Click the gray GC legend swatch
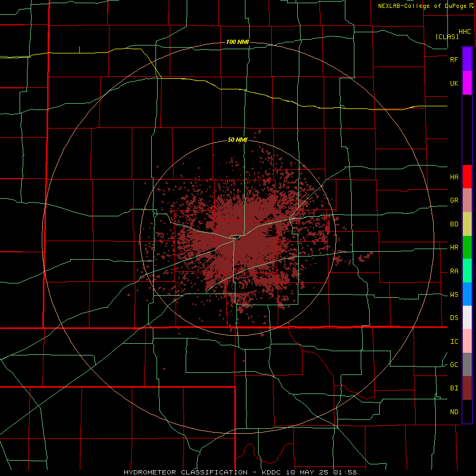476x476 pixels. point(467,364)
